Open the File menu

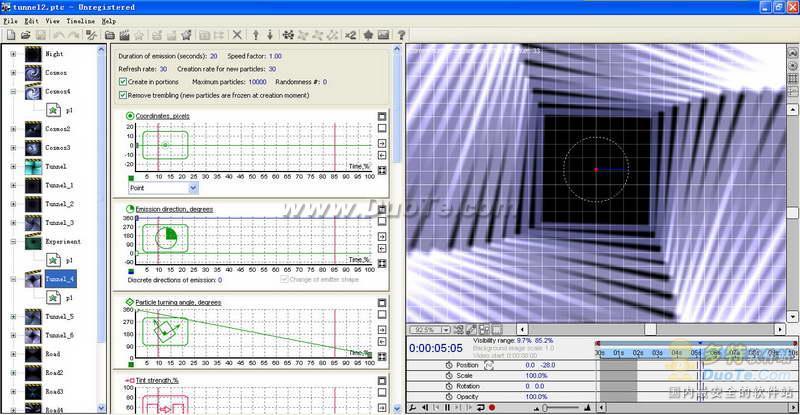(10, 21)
